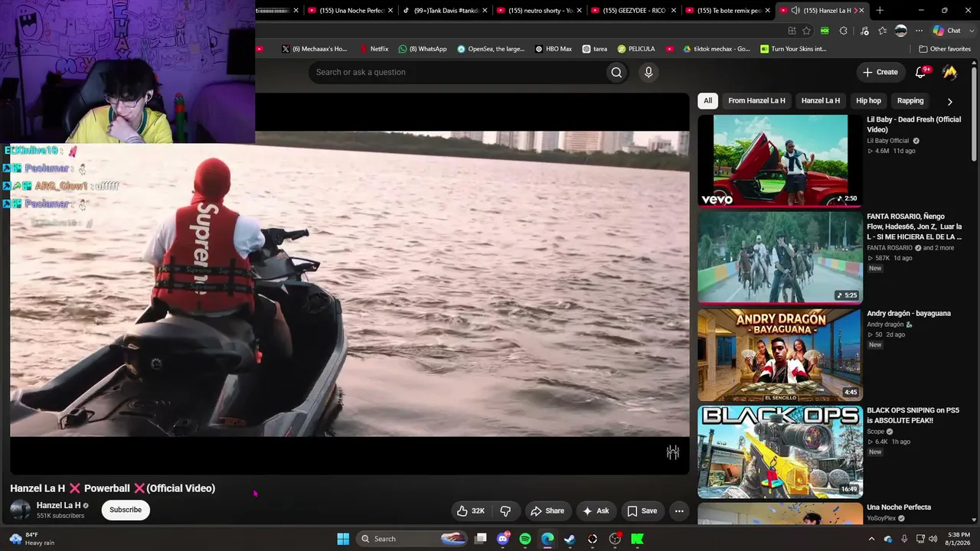Share the Hanzel La H video
This screenshot has height=551, width=980.
click(547, 510)
